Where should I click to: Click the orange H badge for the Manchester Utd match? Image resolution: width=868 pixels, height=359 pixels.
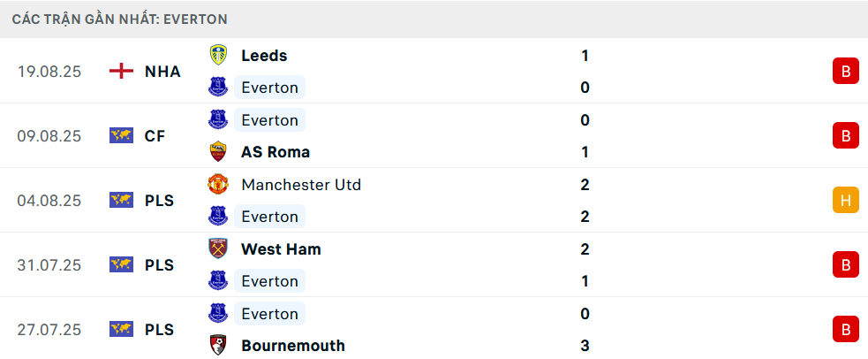pyautogui.click(x=845, y=200)
